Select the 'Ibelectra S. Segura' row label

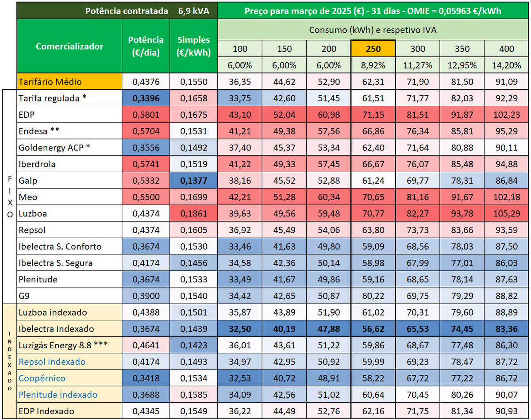[x=69, y=263]
